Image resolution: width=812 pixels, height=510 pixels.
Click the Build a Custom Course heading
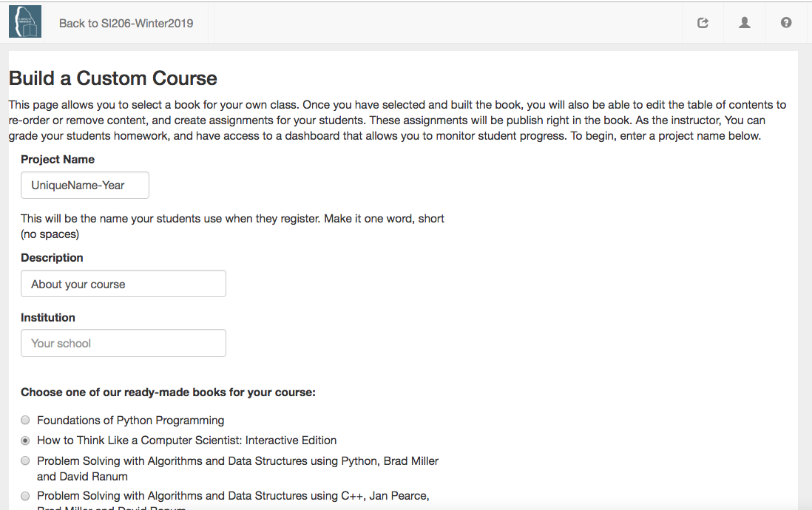113,78
